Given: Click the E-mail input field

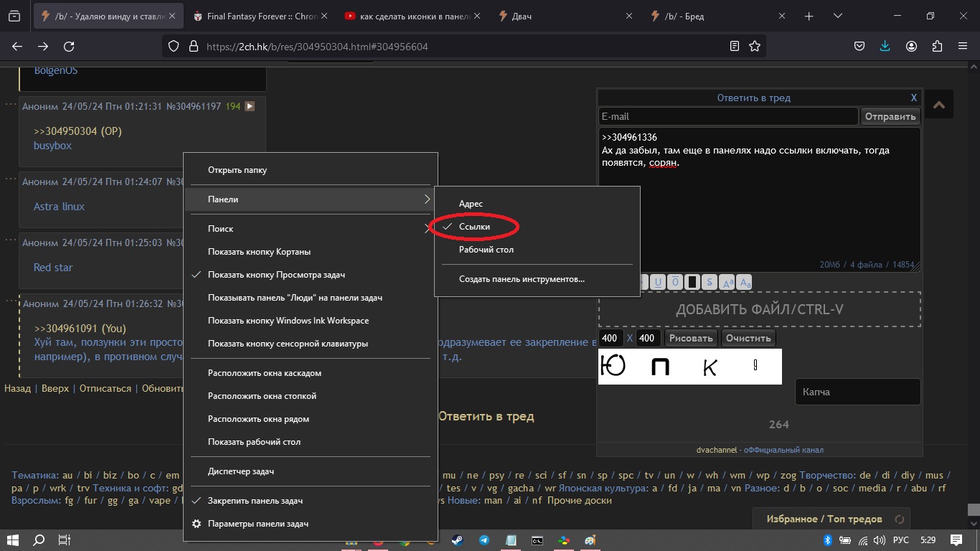Looking at the screenshot, I should click(x=728, y=116).
